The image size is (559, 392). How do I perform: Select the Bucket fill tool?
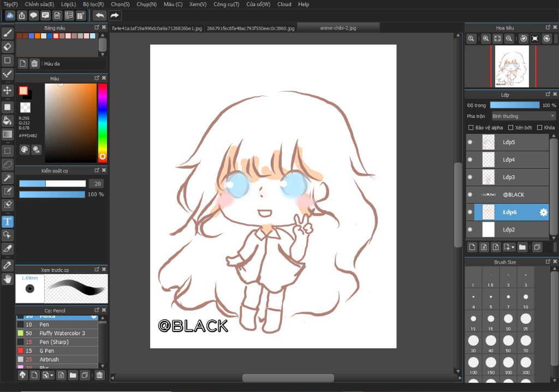8,121
